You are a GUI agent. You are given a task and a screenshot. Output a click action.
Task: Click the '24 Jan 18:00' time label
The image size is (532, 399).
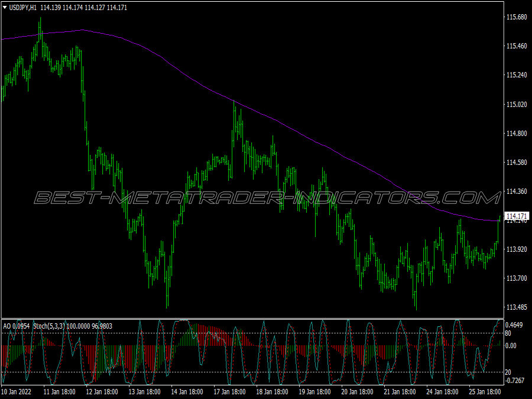442,392
